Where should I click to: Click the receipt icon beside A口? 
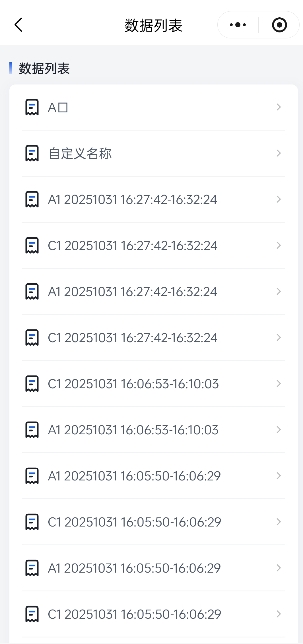click(32, 107)
